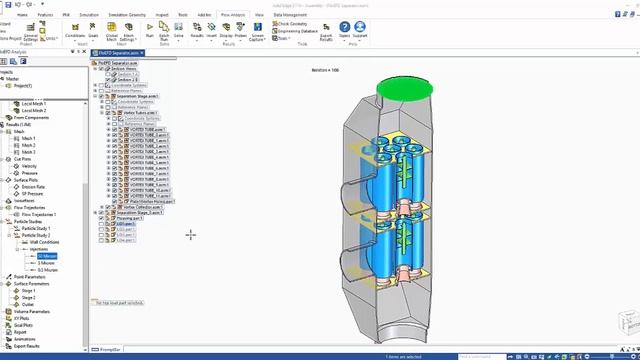Click first icon in analysis panel toolbar
640x360 pixels.
coord(3,61)
